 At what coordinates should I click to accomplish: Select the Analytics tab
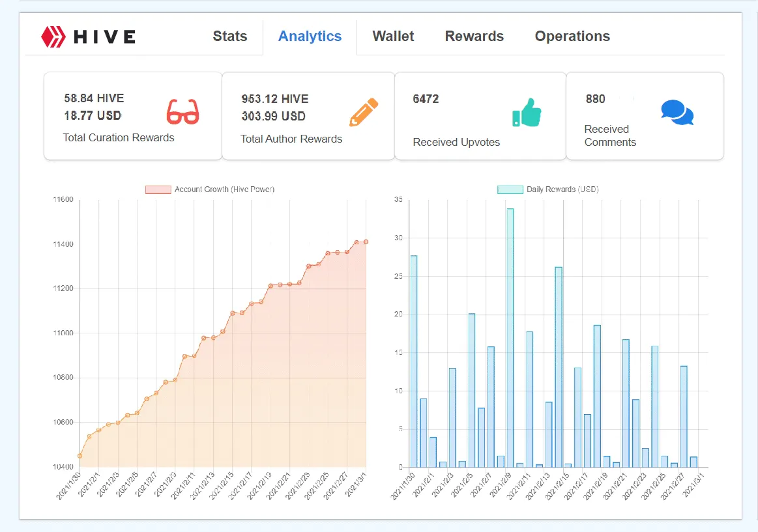pyautogui.click(x=310, y=36)
